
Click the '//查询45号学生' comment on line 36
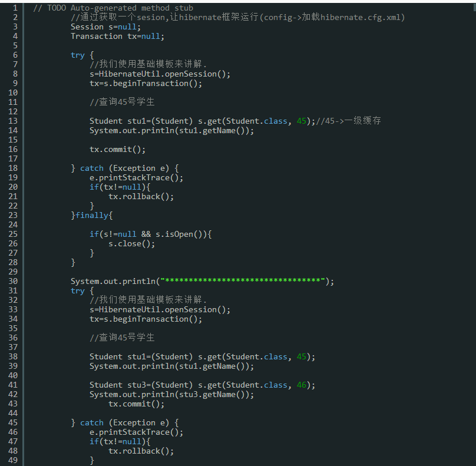pyautogui.click(x=122, y=338)
